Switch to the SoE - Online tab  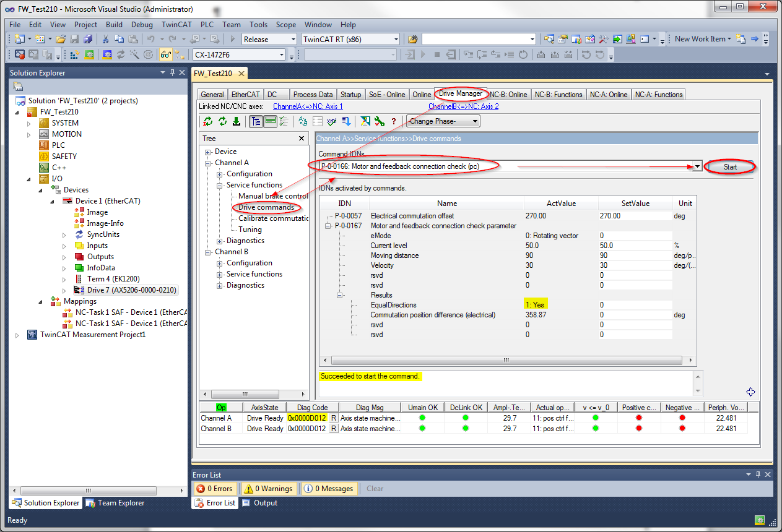coord(387,95)
